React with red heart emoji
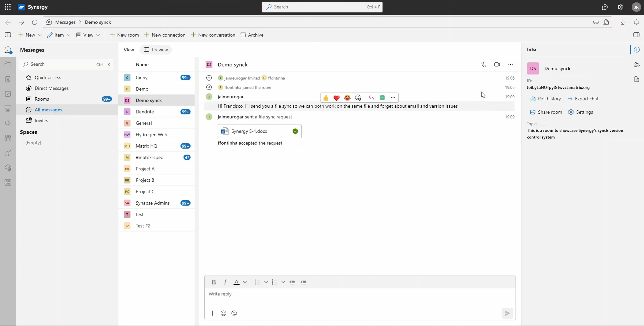 (x=337, y=98)
